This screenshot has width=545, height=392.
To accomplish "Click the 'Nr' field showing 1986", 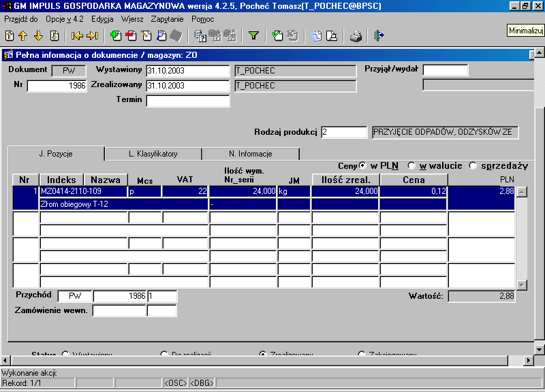I will [x=57, y=86].
